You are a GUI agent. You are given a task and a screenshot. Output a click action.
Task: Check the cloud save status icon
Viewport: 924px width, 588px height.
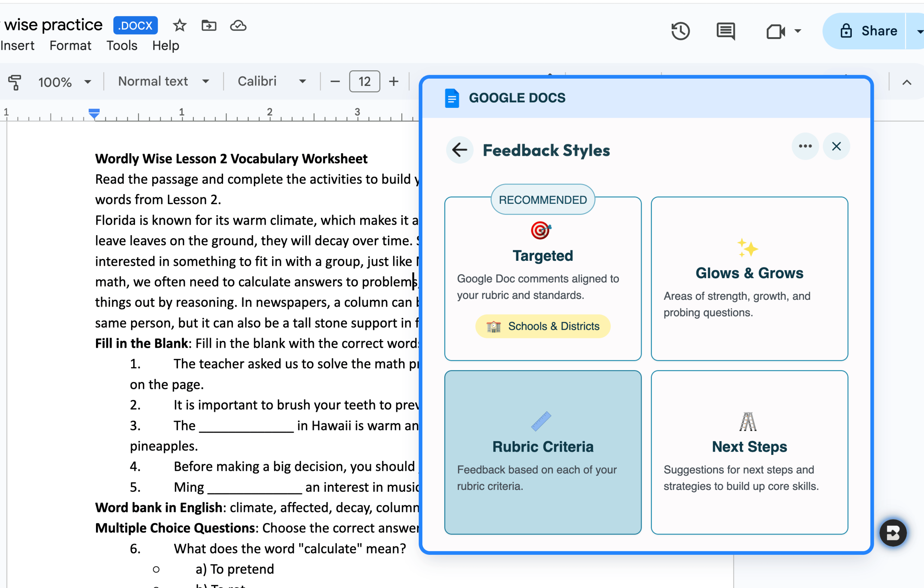click(238, 26)
